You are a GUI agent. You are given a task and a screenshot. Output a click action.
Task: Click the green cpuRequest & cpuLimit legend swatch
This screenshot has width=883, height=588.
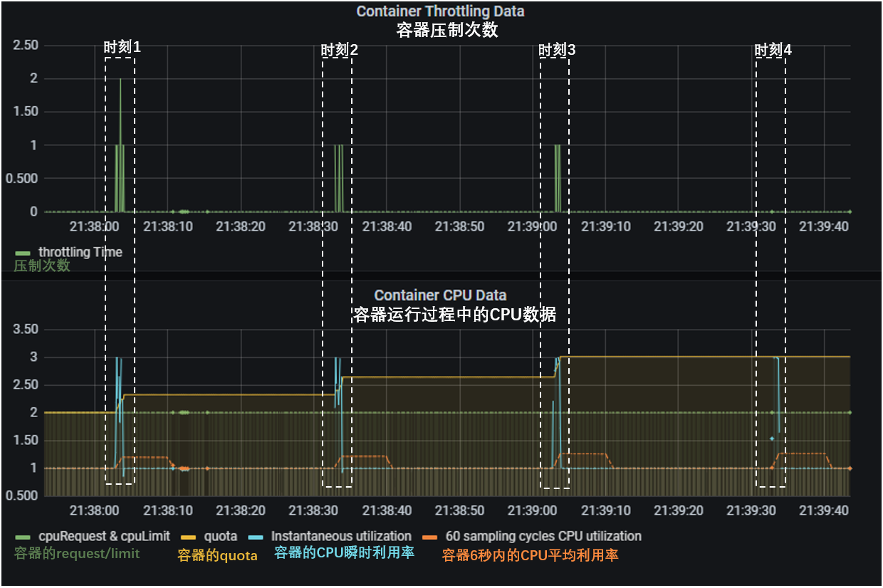(23, 537)
